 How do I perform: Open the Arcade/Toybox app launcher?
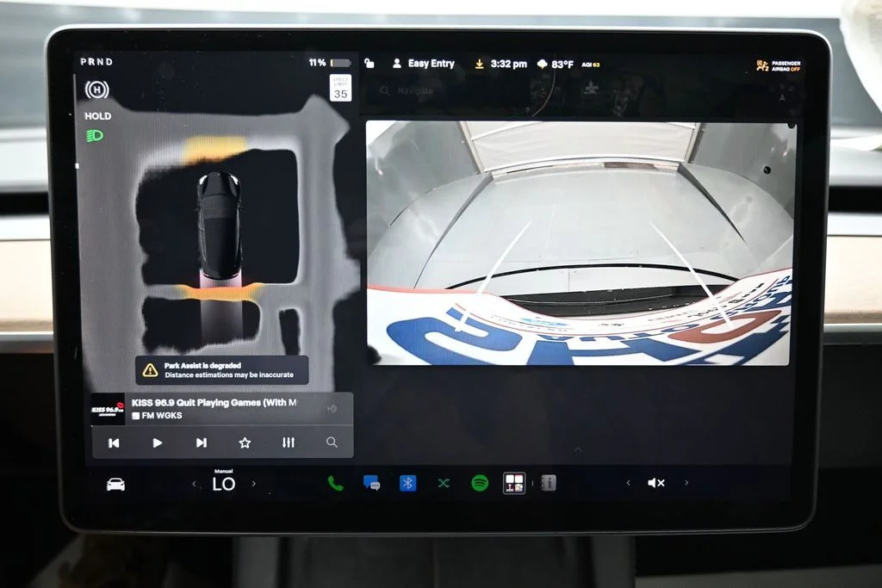tap(514, 483)
